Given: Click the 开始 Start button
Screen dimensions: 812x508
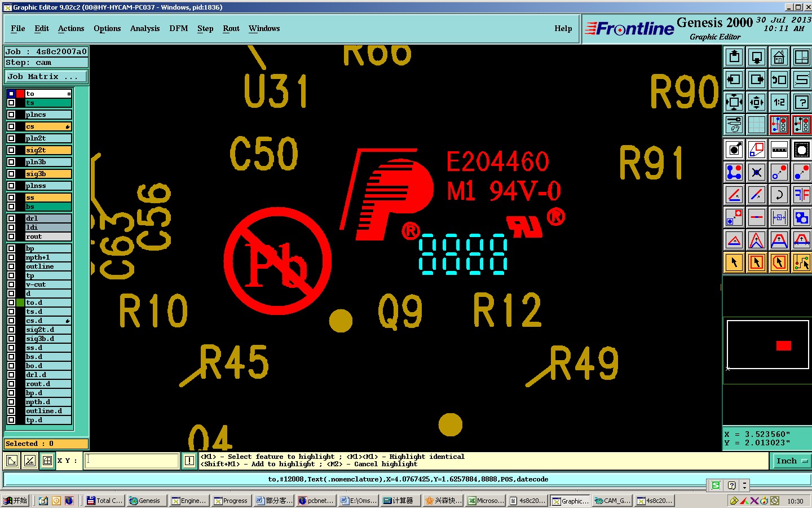Looking at the screenshot, I should point(15,501).
